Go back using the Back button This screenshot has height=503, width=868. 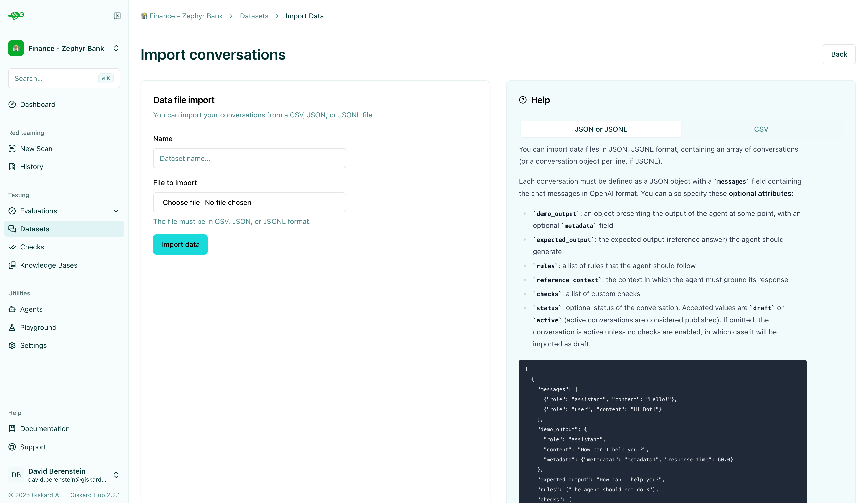coord(839,54)
